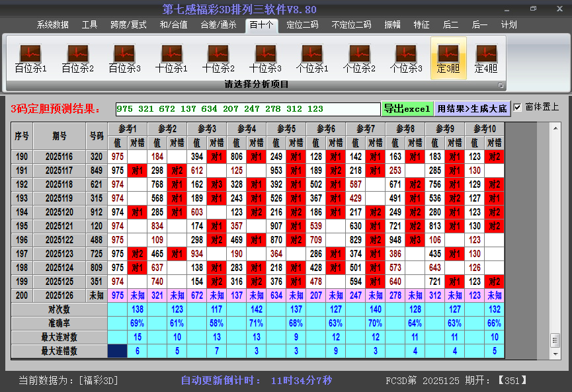572x392 pixels.
Task: Toggle the 窗体置上 checkbox
Action: click(517, 107)
